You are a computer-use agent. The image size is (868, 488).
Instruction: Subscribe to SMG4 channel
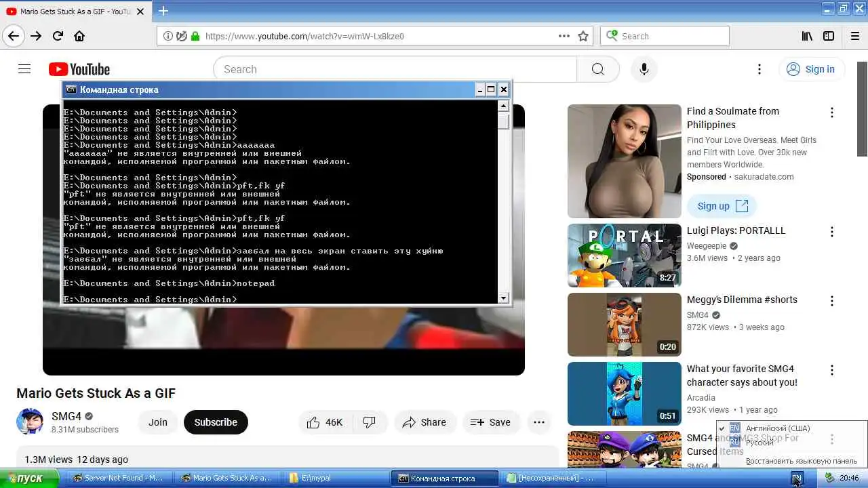(x=216, y=422)
